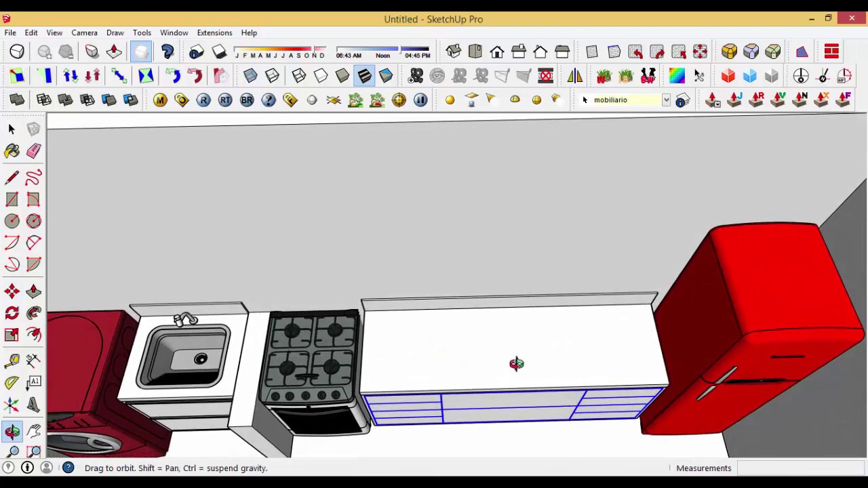Viewport: 868px width, 488px height.
Task: Click the gold M render button
Action: tap(160, 100)
